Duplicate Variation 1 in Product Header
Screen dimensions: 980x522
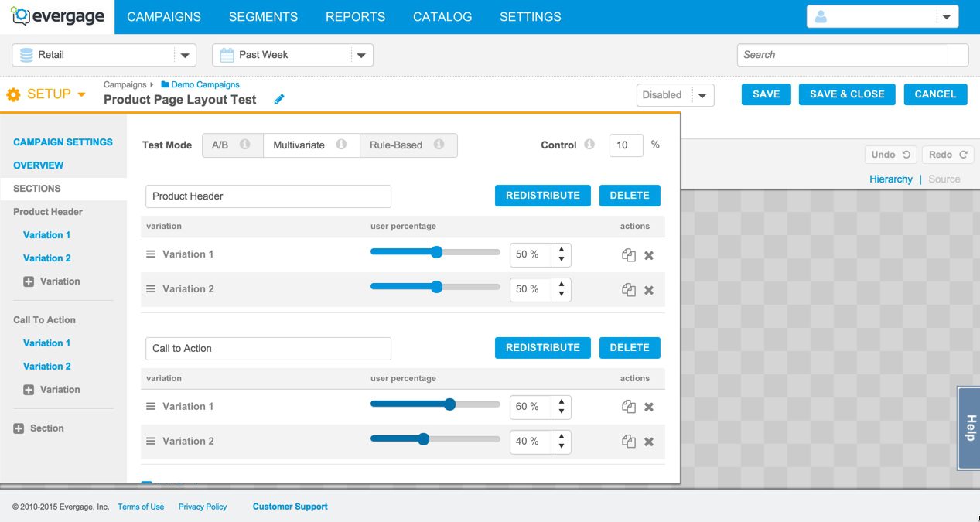pos(629,254)
